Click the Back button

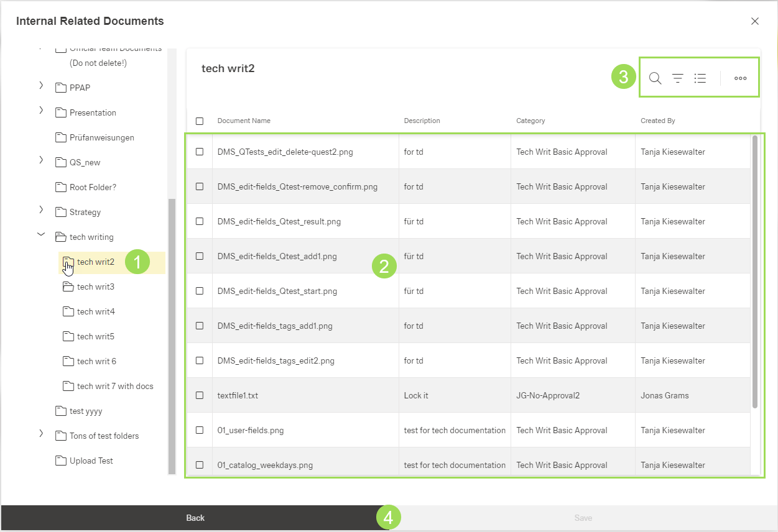[195, 518]
